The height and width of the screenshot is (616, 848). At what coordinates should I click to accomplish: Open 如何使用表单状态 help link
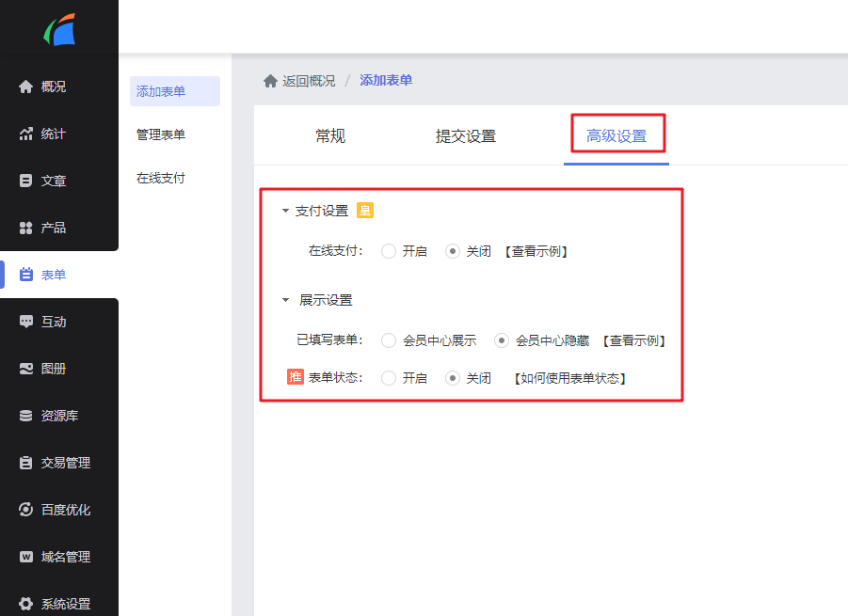pyautogui.click(x=570, y=378)
